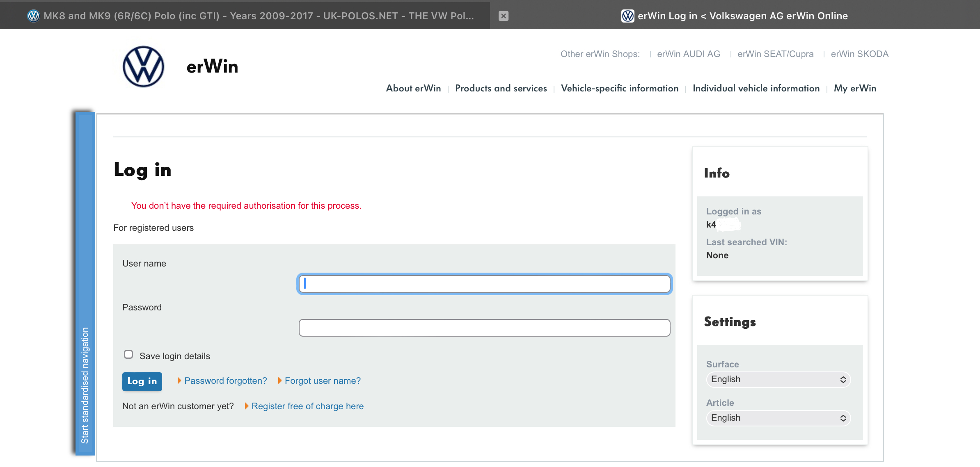
Task: Open the Vehicle-specific information menu
Action: pyautogui.click(x=620, y=89)
